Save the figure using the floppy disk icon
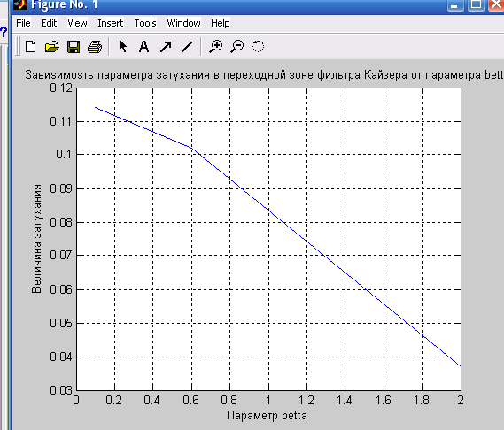The width and height of the screenshot is (504, 430). point(74,47)
